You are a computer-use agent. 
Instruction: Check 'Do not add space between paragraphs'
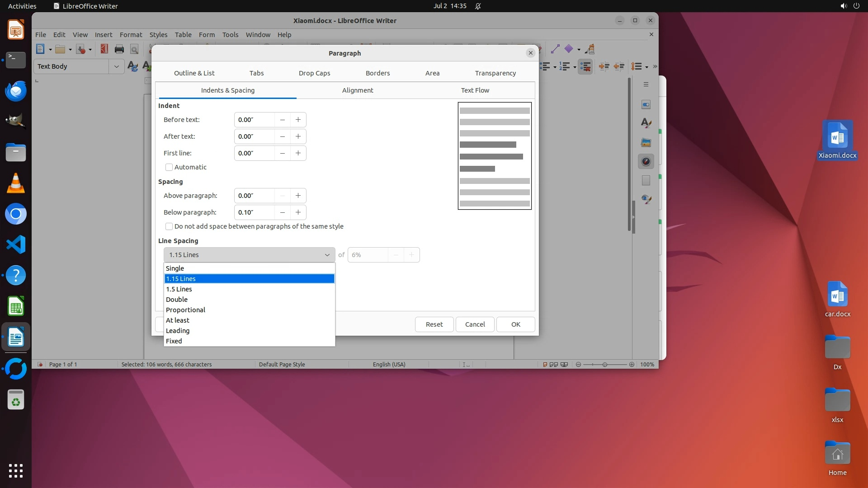pos(169,226)
